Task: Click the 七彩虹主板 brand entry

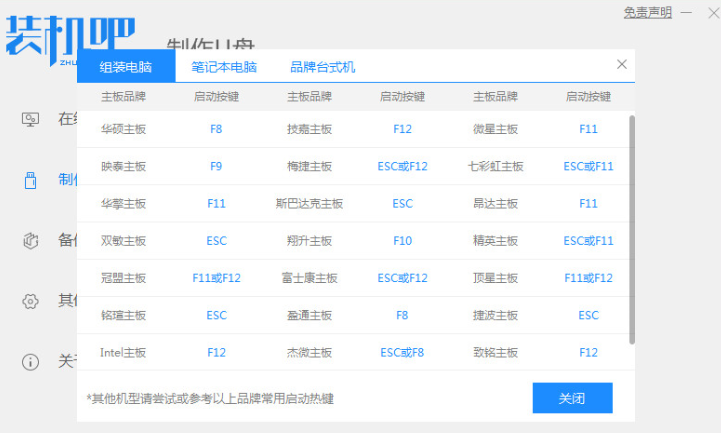Action: [495, 166]
